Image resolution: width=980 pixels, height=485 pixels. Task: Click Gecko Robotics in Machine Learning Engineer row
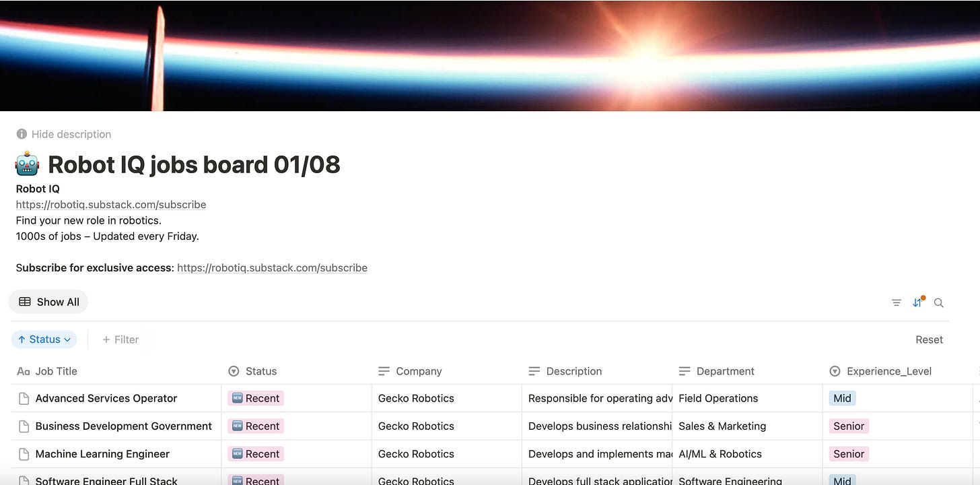click(416, 454)
